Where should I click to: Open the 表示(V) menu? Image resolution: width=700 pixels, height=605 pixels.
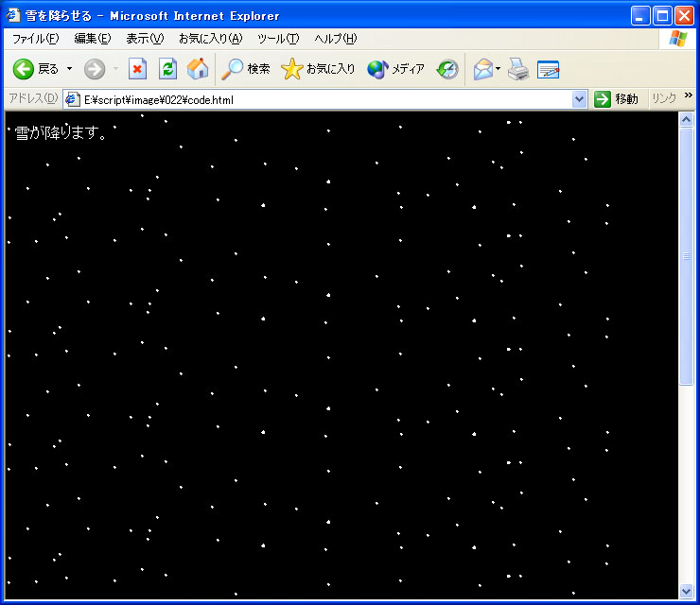145,39
